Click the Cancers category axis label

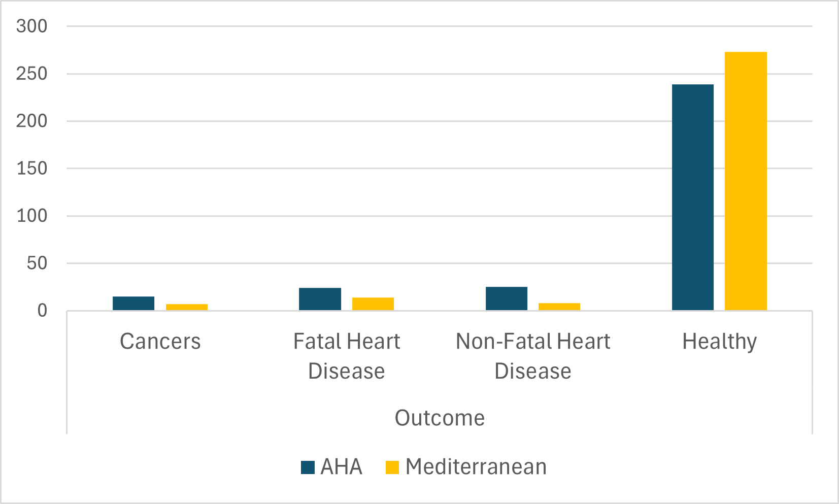click(160, 342)
